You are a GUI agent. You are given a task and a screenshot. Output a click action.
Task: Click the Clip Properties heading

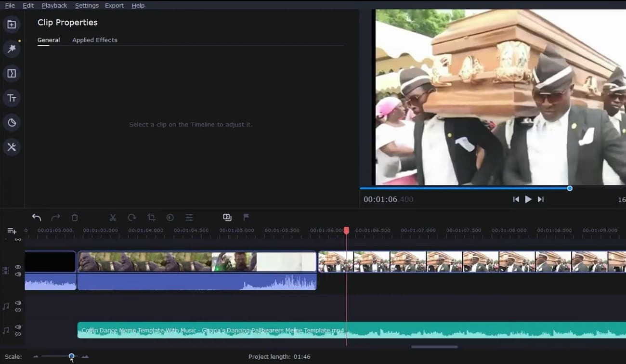67,23
